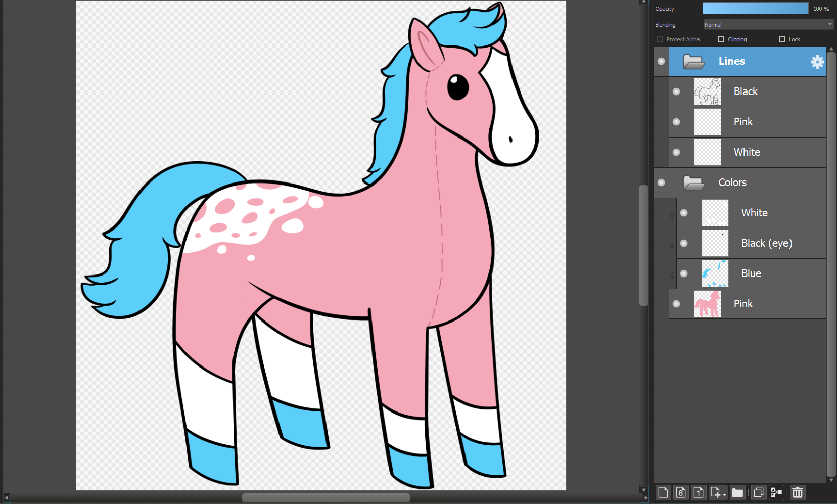The image size is (837, 504).
Task: Merge layer down using merge icon
Action: click(776, 492)
